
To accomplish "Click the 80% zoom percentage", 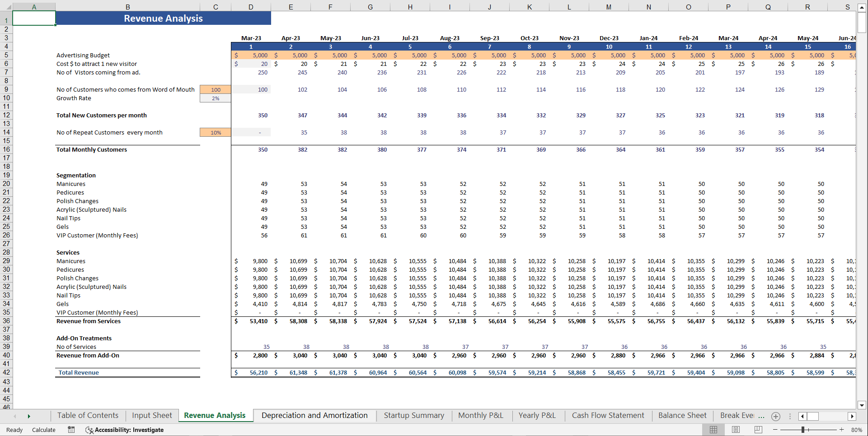I will coord(856,430).
